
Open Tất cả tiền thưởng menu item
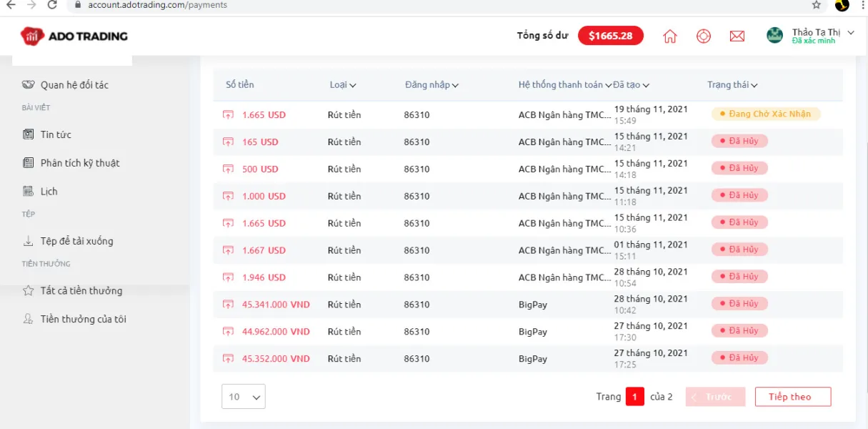[x=81, y=291]
